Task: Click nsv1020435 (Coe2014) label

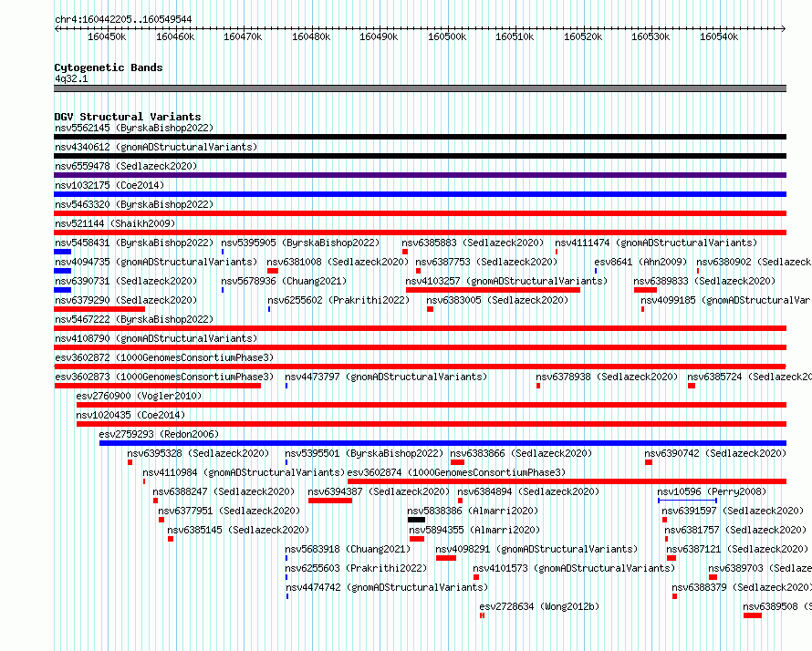Action: 130,415
